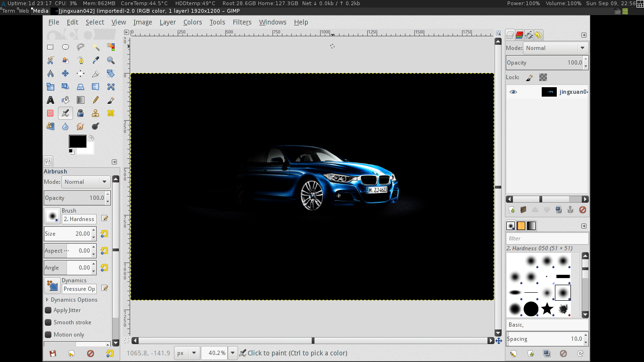This screenshot has height=362, width=644.
Task: Select the Color Picker eyedropper tool
Action: (x=96, y=60)
